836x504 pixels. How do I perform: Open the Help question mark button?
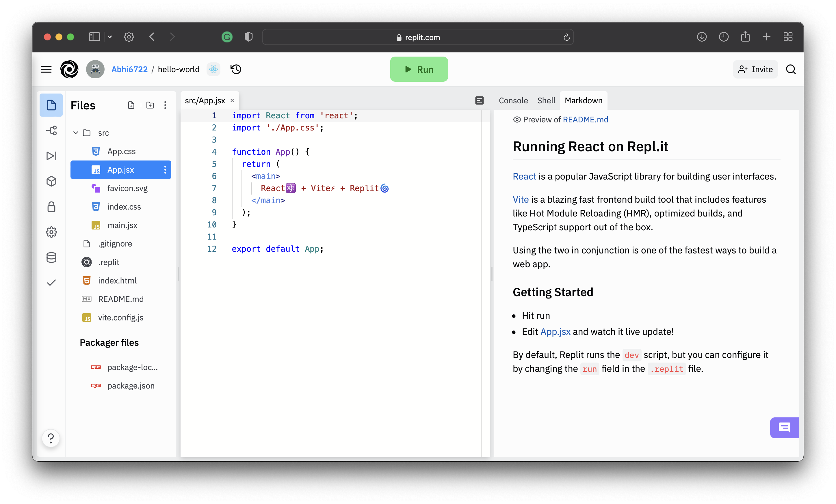[51, 438]
